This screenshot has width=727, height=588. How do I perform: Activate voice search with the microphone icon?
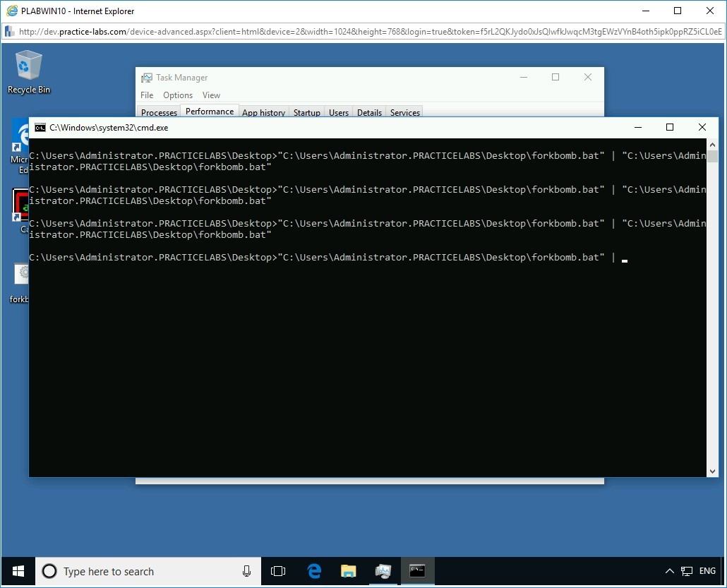[246, 571]
